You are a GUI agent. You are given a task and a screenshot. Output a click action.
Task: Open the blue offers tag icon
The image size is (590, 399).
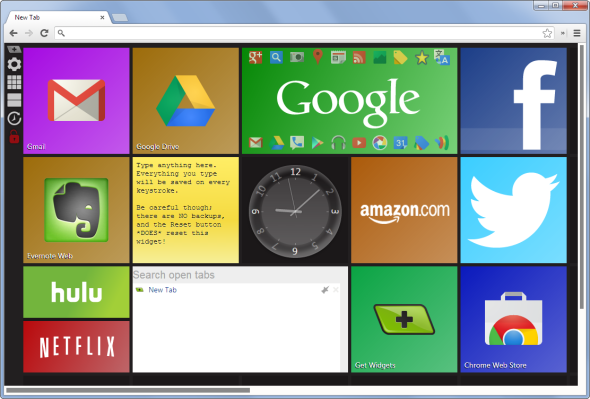pyautogui.click(x=421, y=143)
